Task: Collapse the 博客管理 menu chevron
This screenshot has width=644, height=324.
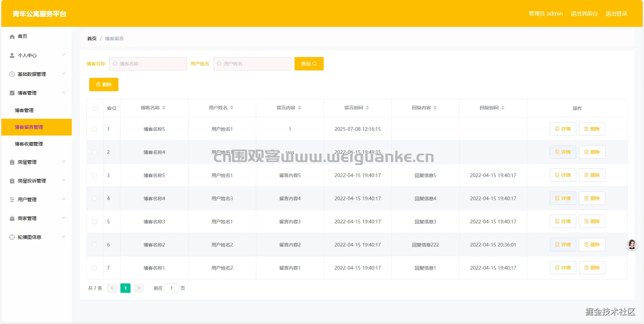Action: pyautogui.click(x=64, y=93)
